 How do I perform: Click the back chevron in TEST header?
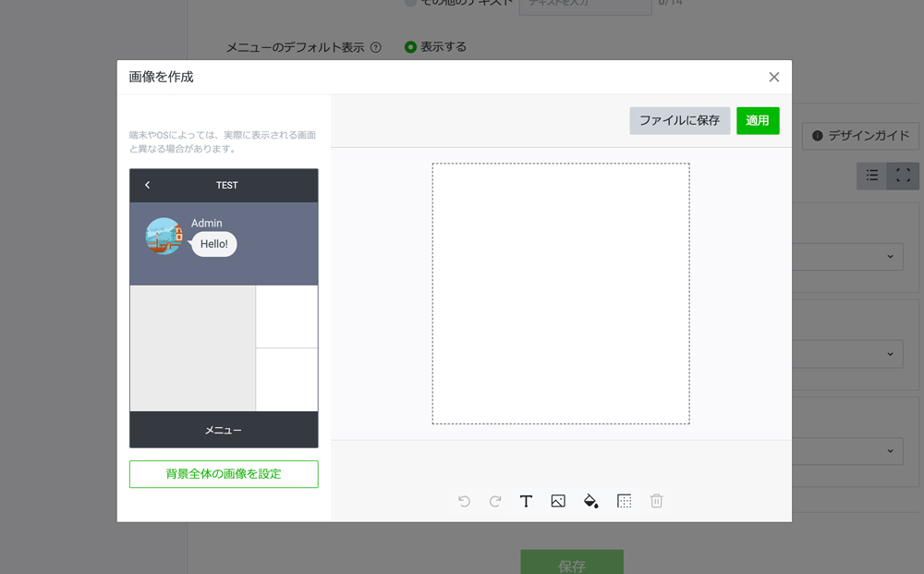(147, 185)
